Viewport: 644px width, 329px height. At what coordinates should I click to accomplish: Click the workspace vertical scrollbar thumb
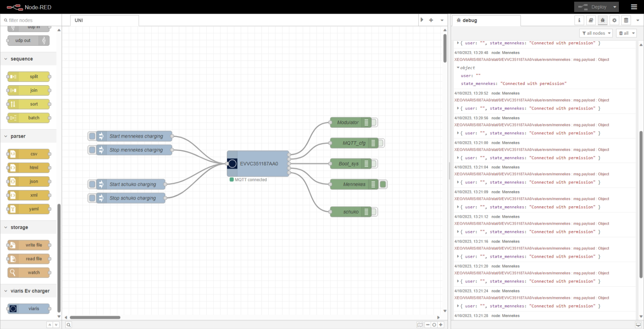tap(445, 48)
